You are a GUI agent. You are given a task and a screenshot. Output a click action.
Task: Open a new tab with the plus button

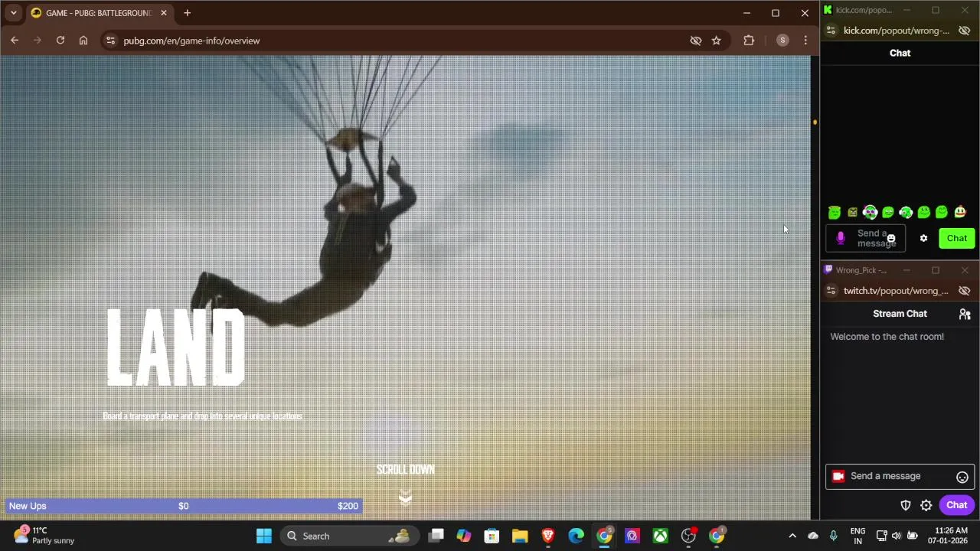187,13
